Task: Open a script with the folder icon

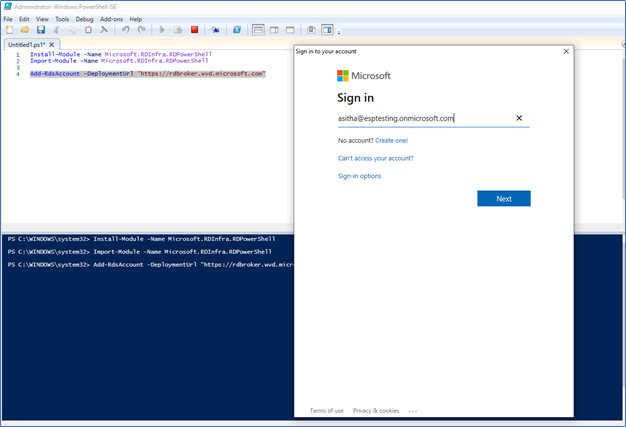Action: click(25, 30)
